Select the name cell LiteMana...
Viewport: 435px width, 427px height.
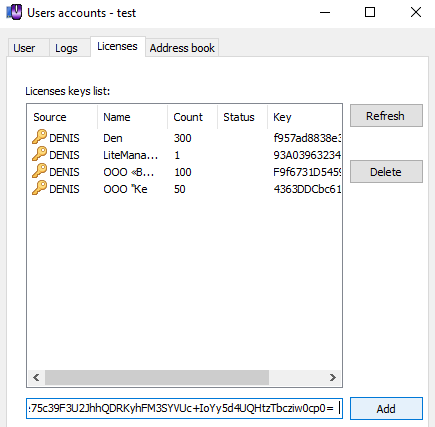point(130,155)
